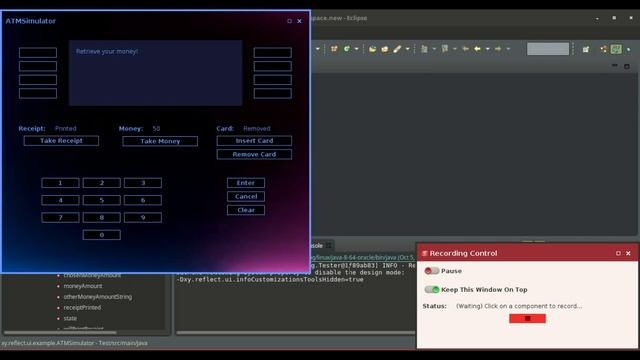Maximize the ATMSimulator window
The height and width of the screenshot is (360, 640).
289,21
